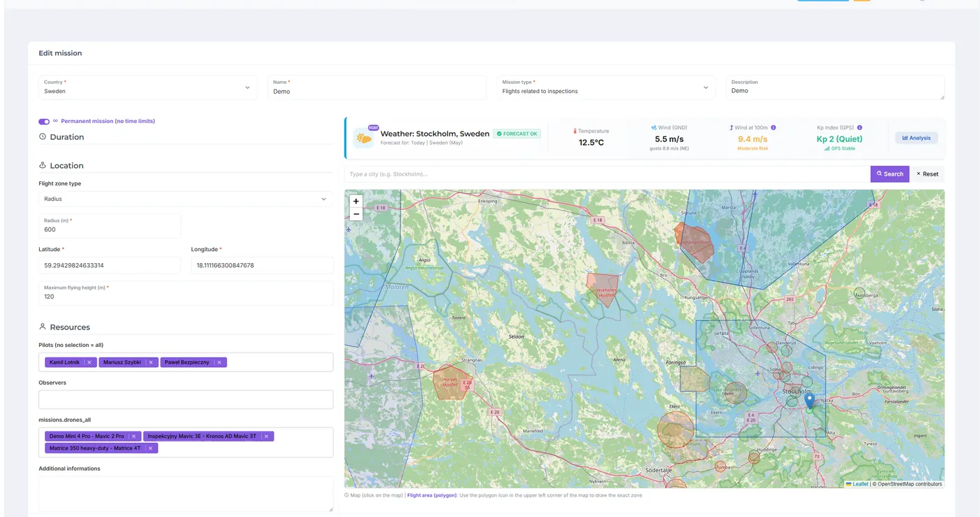The image size is (980, 517).
Task: Click the Edit mission heading
Action: point(60,53)
